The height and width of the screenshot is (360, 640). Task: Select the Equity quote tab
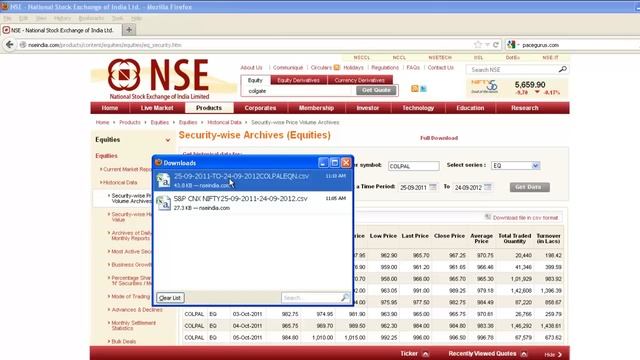(x=256, y=80)
